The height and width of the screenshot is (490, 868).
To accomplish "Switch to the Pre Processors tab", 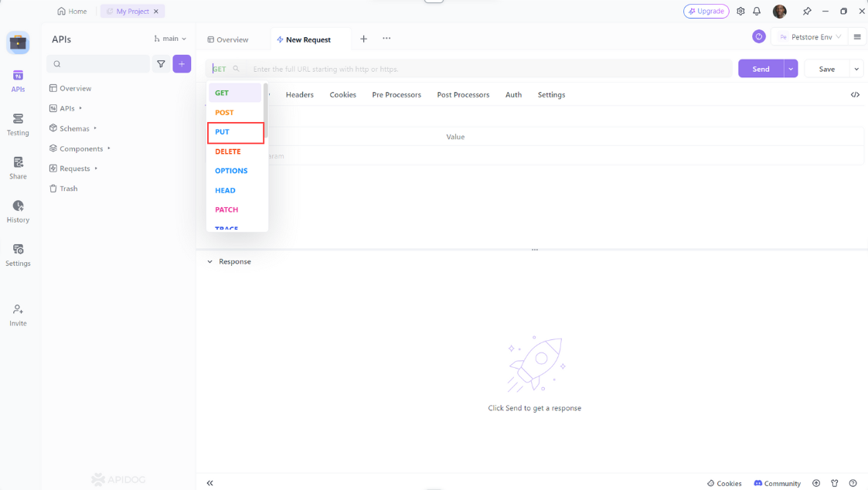I will tap(397, 95).
